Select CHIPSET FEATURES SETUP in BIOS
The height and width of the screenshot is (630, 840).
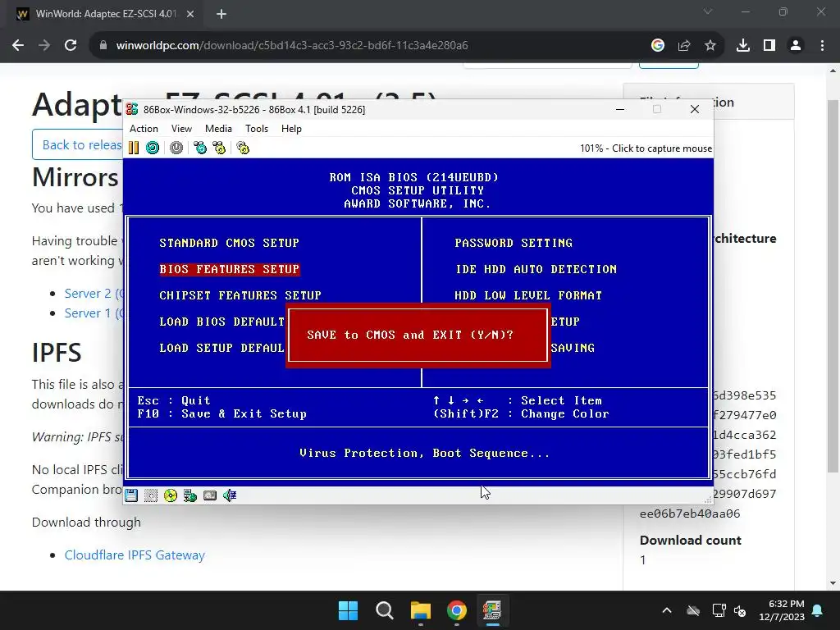240,295
